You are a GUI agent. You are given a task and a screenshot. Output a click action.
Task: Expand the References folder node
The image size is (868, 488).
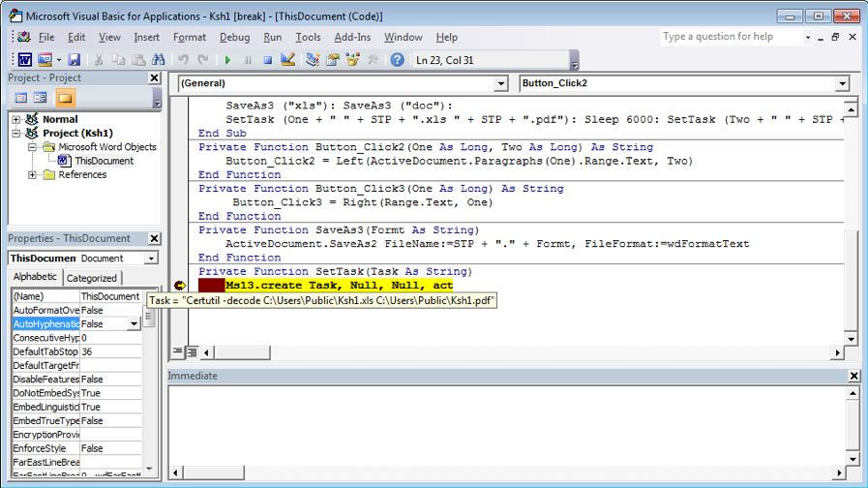[32, 175]
